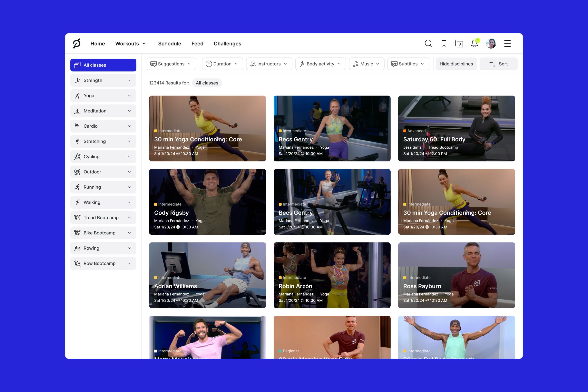Viewport: 588px width, 392px height.
Task: Open the Suggestions filter dropdown
Action: [x=171, y=64]
